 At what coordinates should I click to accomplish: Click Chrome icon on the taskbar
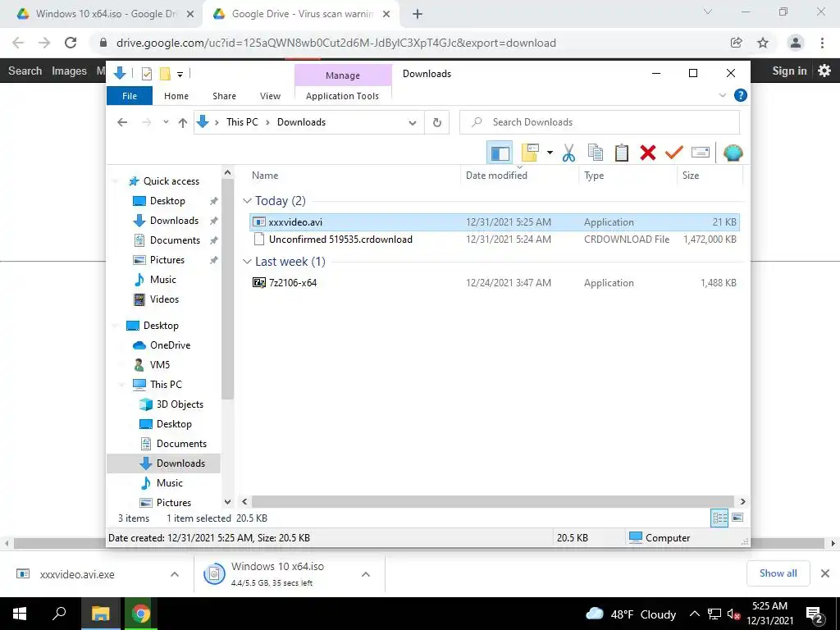(x=141, y=614)
